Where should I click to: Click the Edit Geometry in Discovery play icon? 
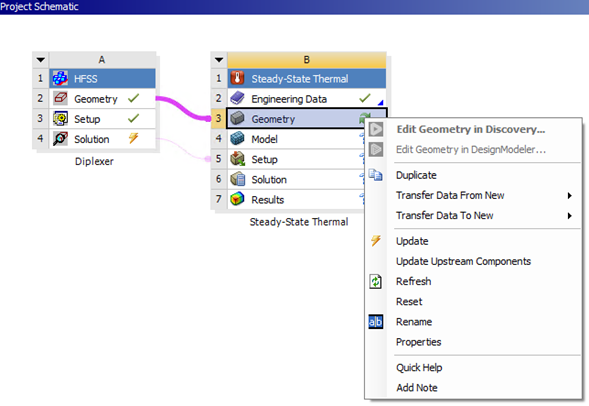tap(376, 130)
